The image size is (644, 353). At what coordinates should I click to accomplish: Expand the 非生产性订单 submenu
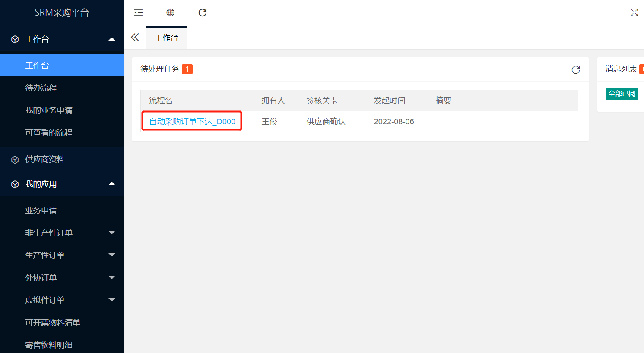[112, 233]
